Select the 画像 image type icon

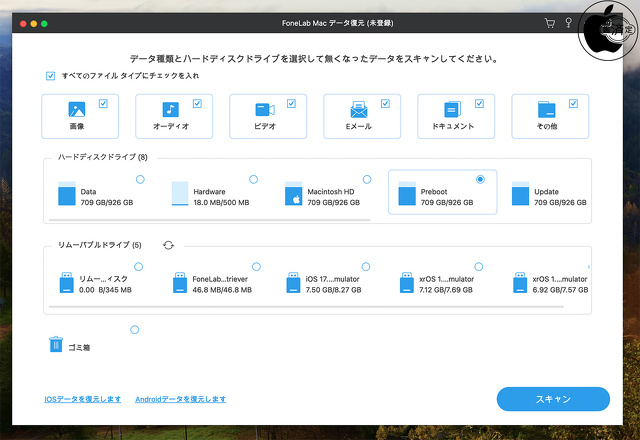[77, 109]
